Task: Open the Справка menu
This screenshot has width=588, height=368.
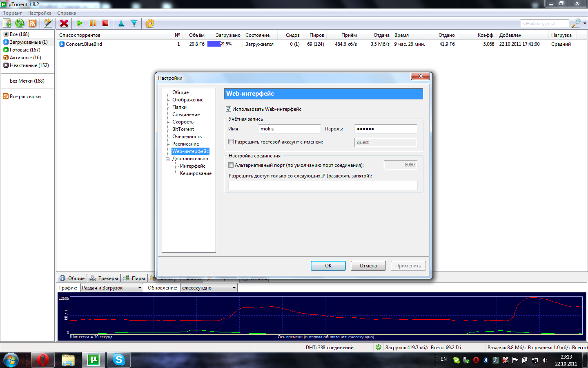Action: pyautogui.click(x=67, y=13)
